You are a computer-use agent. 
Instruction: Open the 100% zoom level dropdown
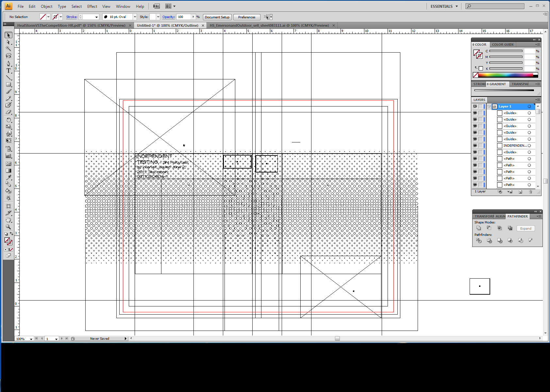[31, 339]
